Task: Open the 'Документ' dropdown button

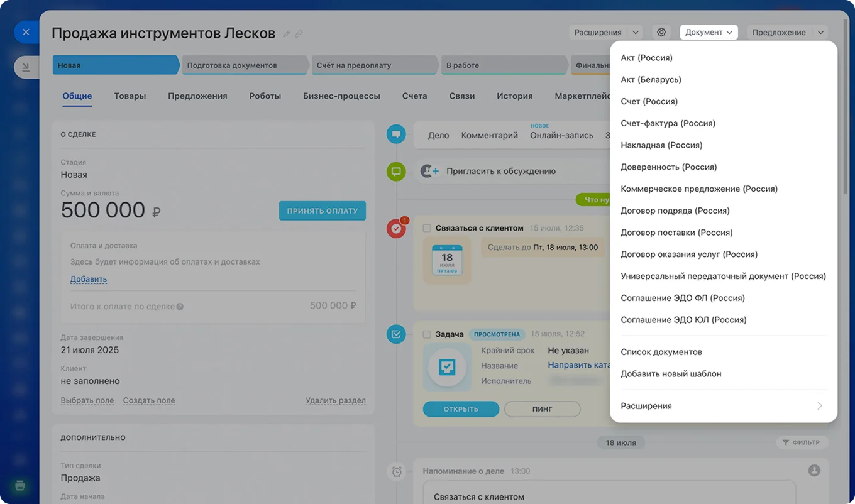Action: point(709,32)
